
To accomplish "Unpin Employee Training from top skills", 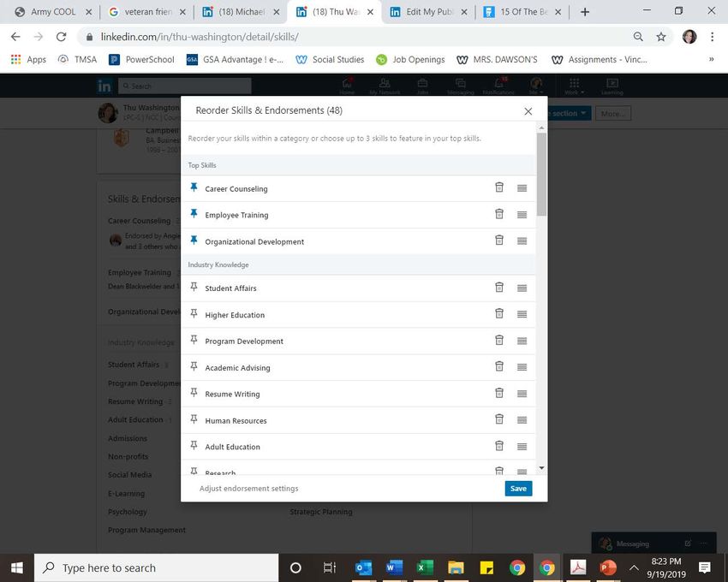I will (194, 213).
